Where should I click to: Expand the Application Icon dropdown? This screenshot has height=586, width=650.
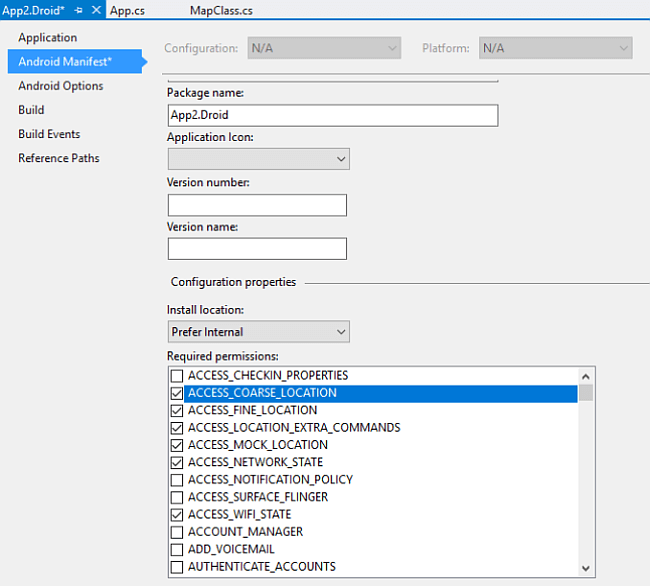click(341, 159)
